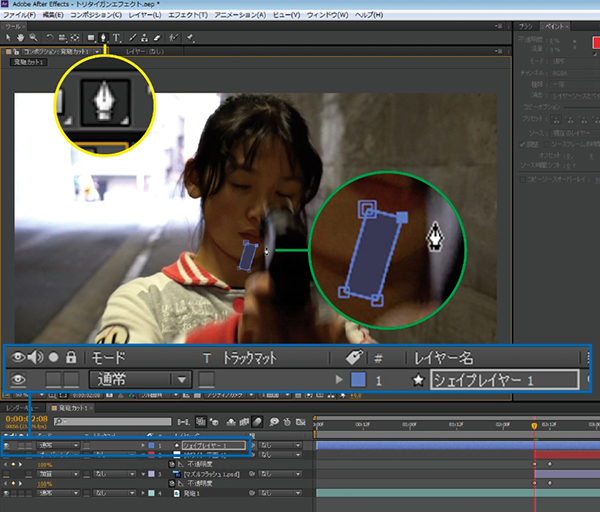This screenshot has width=600, height=512.
Task: Open the レイヤー(L) menu
Action: (x=145, y=15)
